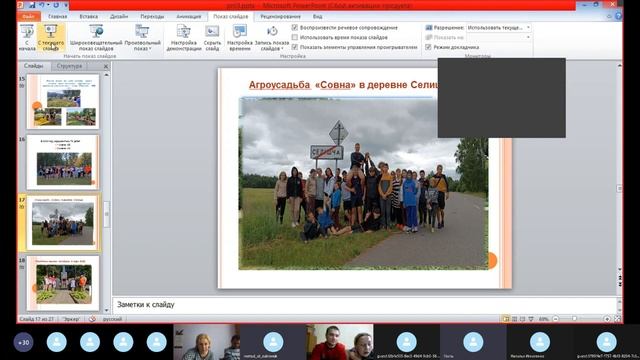The width and height of the screenshot is (640, 360).
Task: Open Разрешение resolution dropdown
Action: (499, 27)
